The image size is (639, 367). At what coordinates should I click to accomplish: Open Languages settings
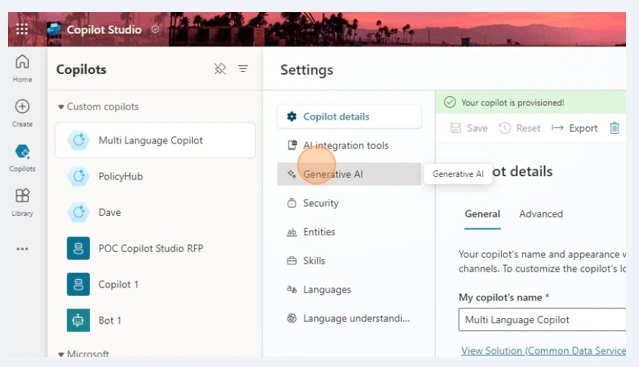[x=349, y=290]
